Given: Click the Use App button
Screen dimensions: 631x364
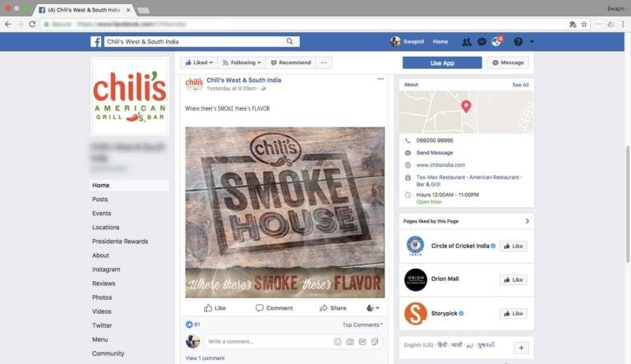Looking at the screenshot, I should pos(442,62).
